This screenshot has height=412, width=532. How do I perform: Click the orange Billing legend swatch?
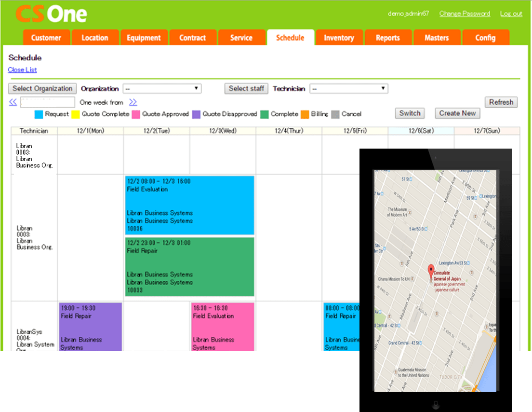pyautogui.click(x=305, y=114)
